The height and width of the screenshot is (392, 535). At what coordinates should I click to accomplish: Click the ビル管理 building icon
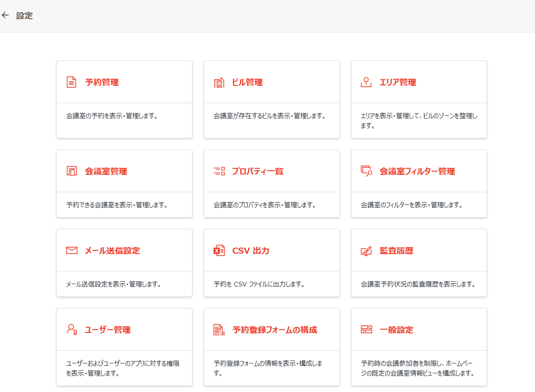tap(219, 82)
